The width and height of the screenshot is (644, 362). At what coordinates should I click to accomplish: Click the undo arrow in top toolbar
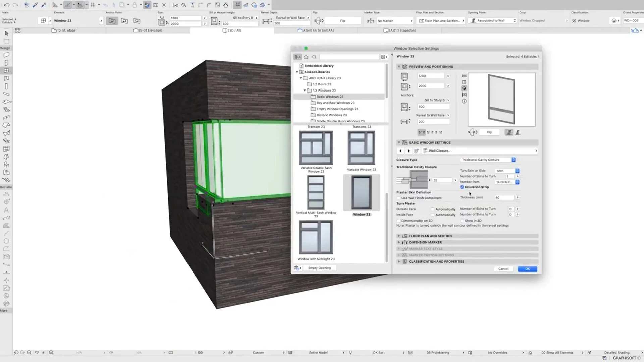coord(7,5)
